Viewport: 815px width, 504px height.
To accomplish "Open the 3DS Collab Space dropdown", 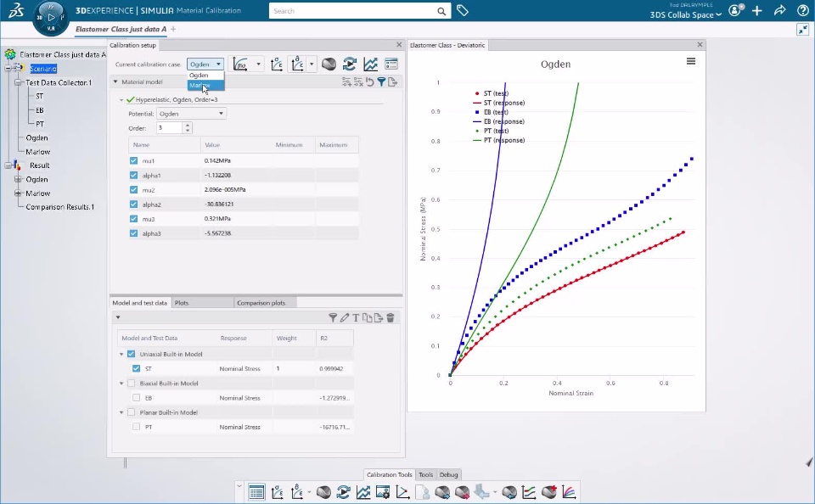I will [x=686, y=14].
